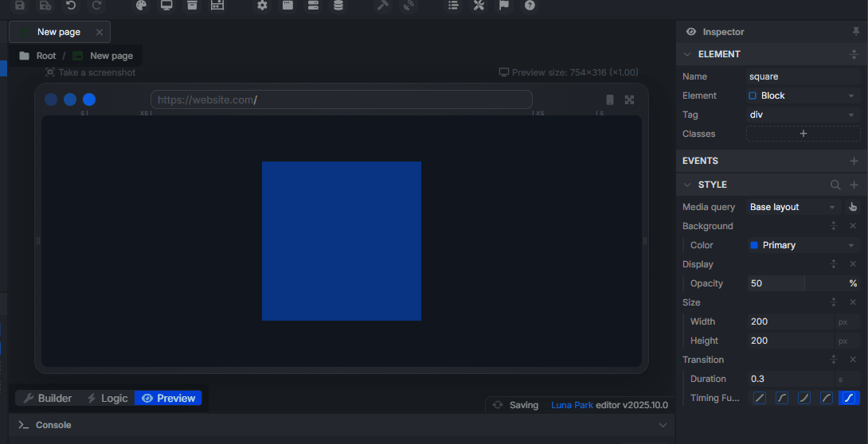
Task: Click Take a screenshot
Action: [x=90, y=72]
